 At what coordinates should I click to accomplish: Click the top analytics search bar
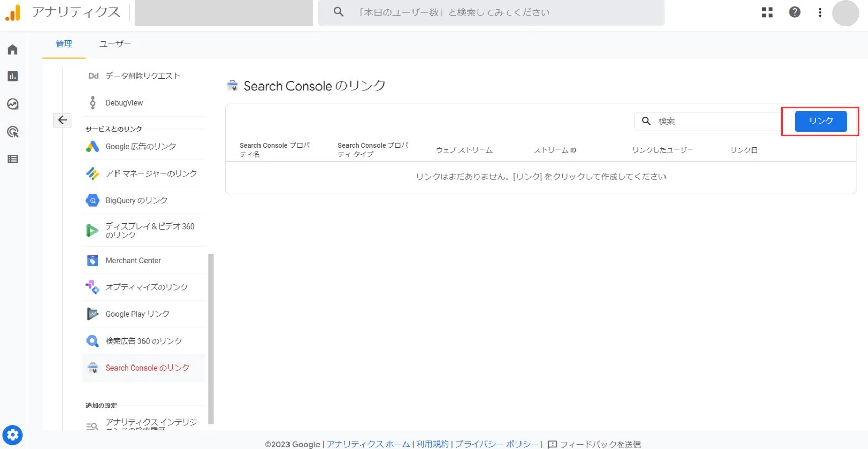(491, 13)
